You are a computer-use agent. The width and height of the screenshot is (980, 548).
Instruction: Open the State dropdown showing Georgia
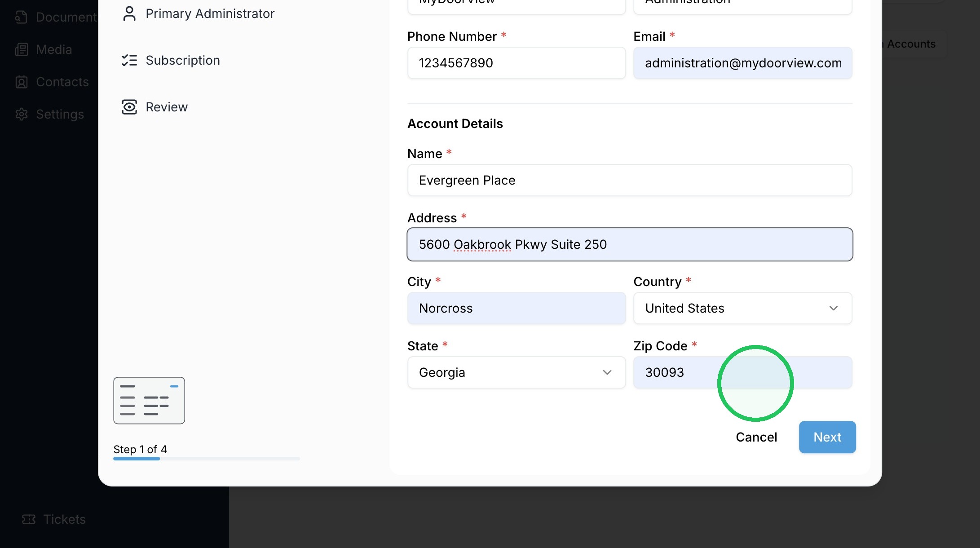coord(516,372)
